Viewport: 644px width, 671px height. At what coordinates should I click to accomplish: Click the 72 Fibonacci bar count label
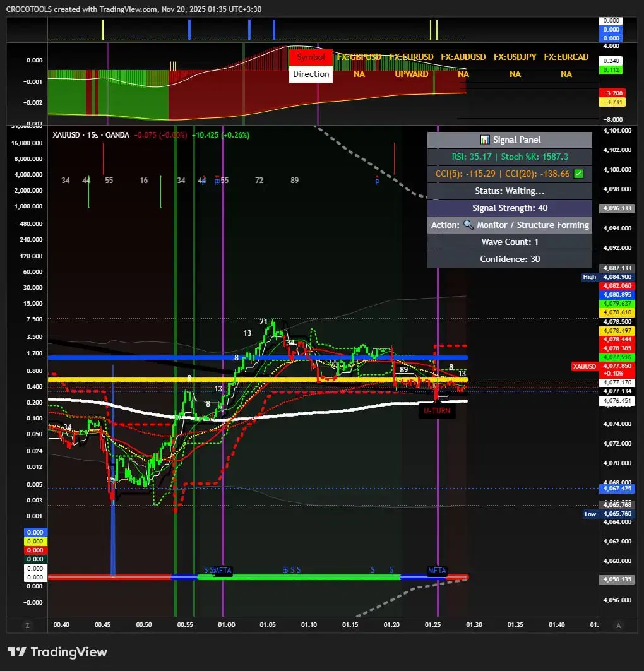259,180
